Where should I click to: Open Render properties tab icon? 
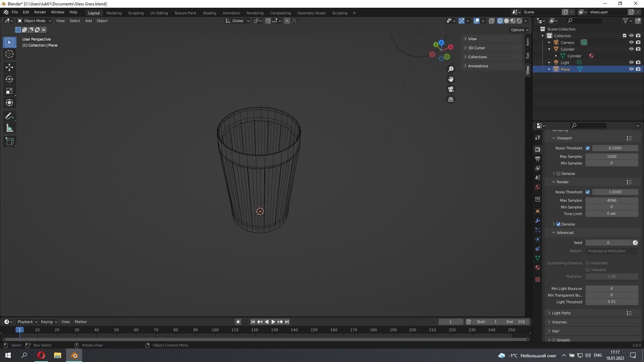[538, 149]
